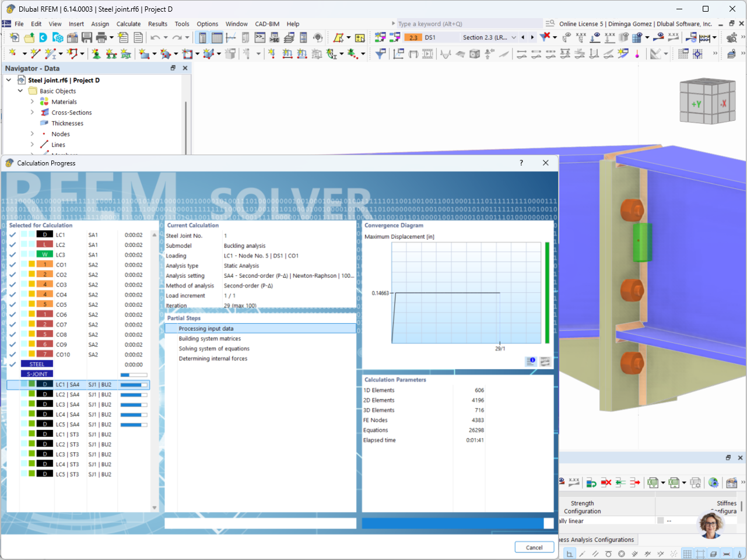Click the diagram display button beside info icon
The image size is (747, 560).
pos(545,362)
